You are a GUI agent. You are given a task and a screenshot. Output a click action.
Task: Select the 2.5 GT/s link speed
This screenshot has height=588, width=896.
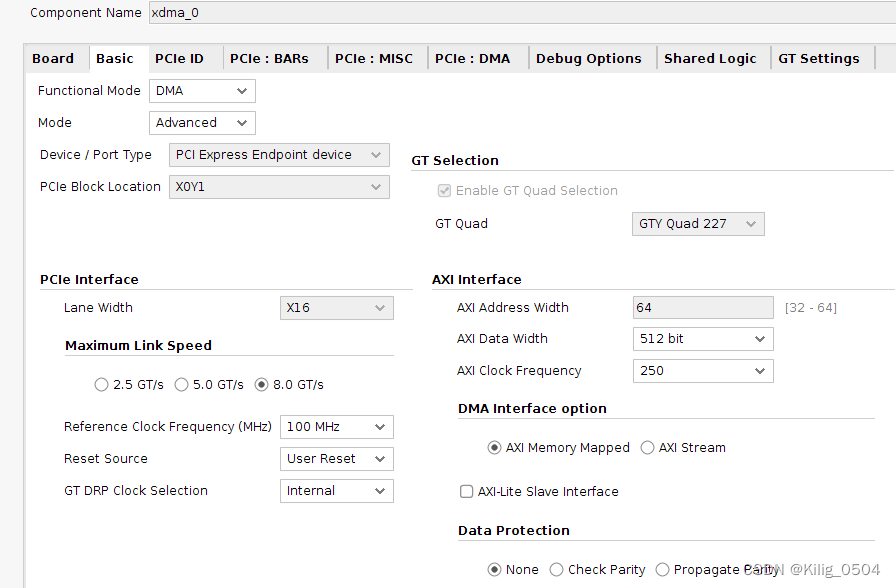tap(101, 384)
